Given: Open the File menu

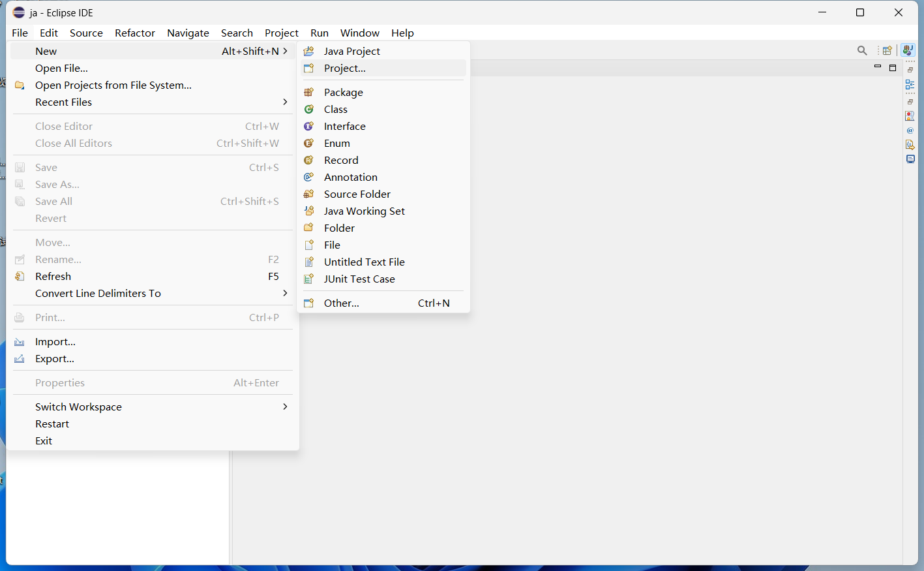Looking at the screenshot, I should (20, 33).
